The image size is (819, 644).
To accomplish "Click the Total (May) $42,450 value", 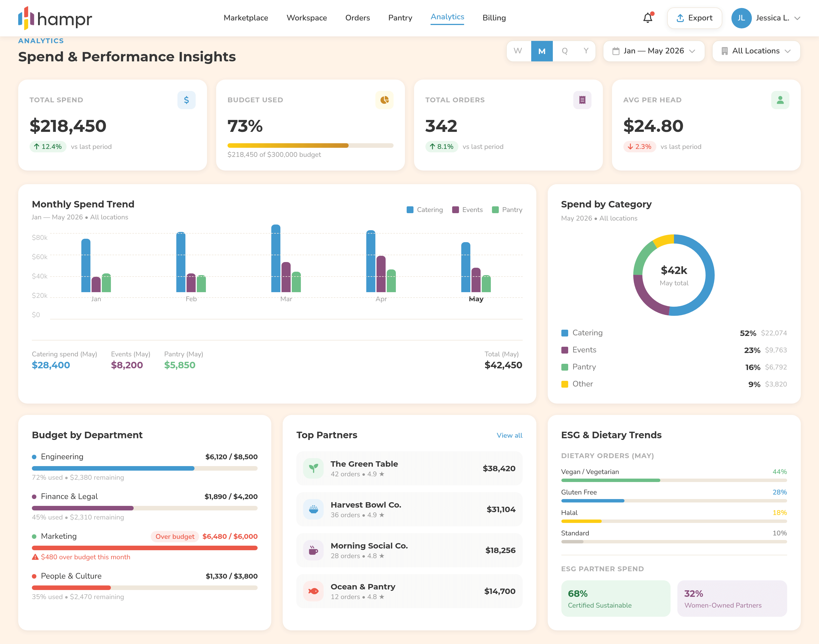I will [x=503, y=365].
